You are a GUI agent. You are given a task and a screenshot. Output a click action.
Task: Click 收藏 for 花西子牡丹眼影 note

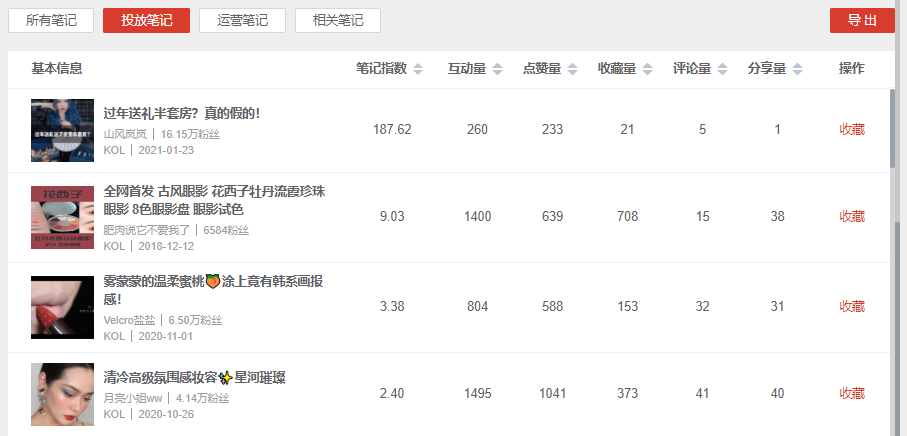tap(852, 216)
